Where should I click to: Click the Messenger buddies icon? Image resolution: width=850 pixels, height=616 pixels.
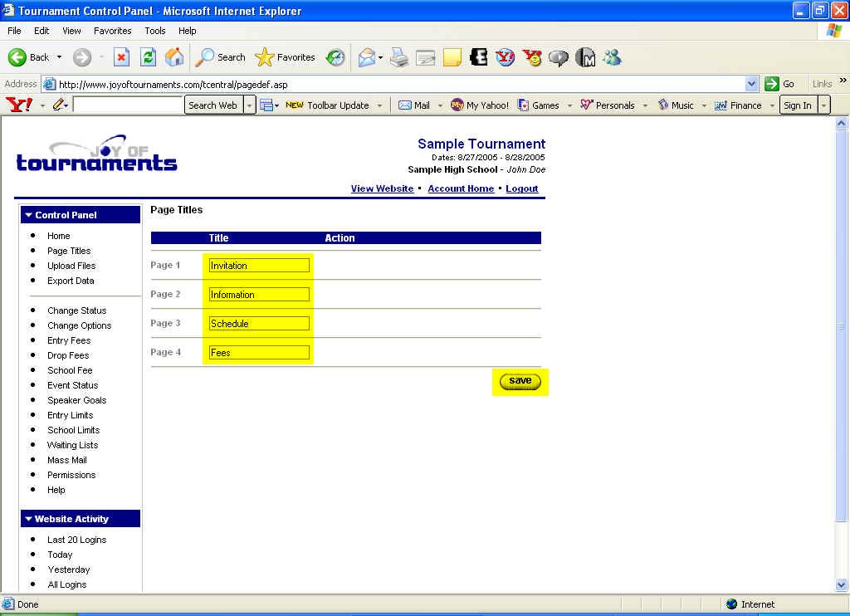[613, 57]
